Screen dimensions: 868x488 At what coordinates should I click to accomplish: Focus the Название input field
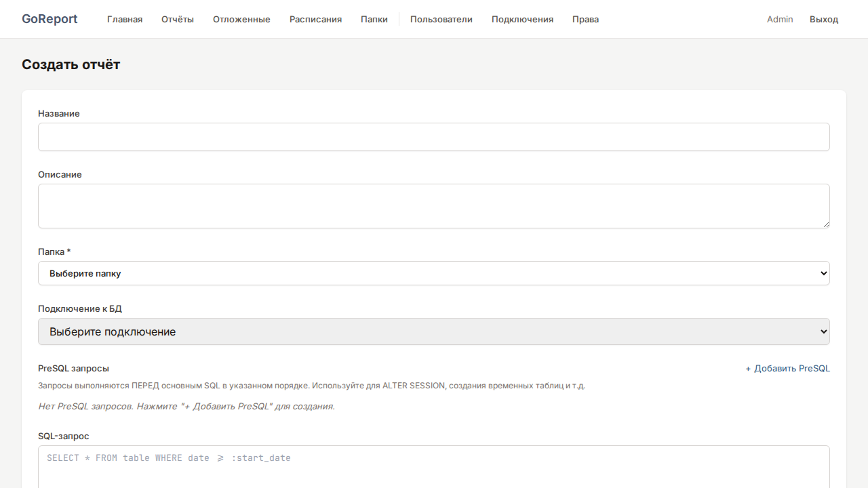click(x=434, y=137)
